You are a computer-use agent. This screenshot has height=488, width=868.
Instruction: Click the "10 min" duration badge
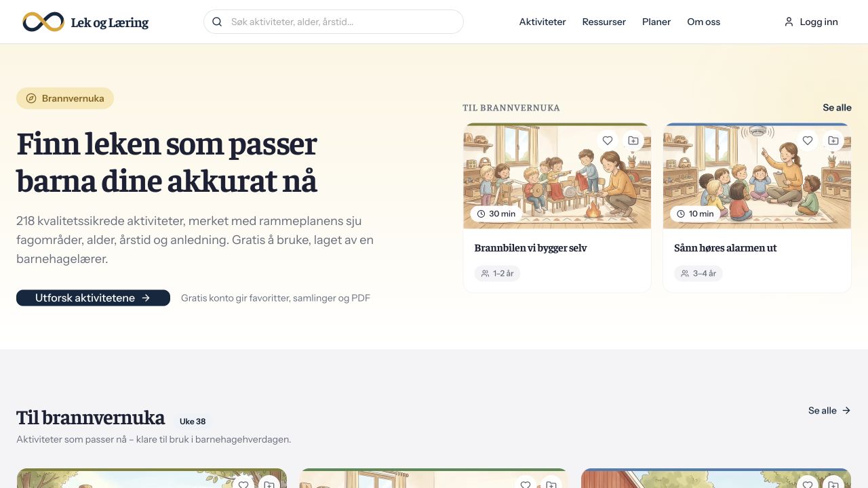tap(696, 213)
